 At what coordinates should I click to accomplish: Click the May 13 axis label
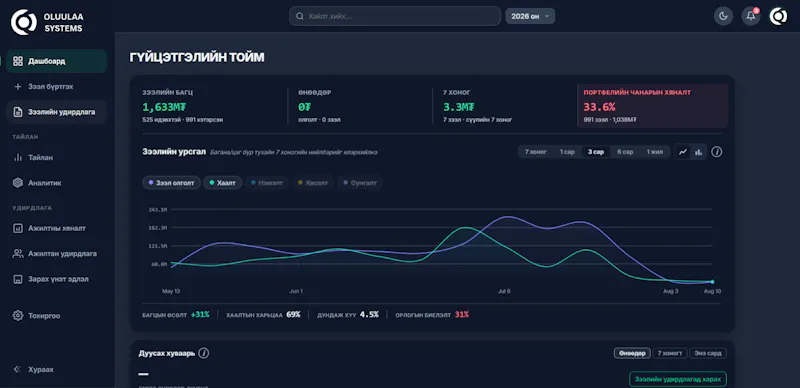171,291
